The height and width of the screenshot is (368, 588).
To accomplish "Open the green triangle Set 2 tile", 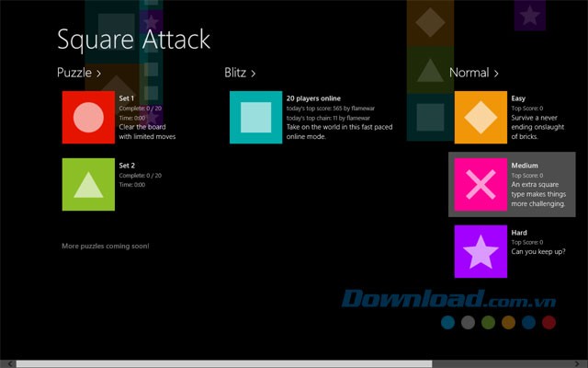I will 88,184.
